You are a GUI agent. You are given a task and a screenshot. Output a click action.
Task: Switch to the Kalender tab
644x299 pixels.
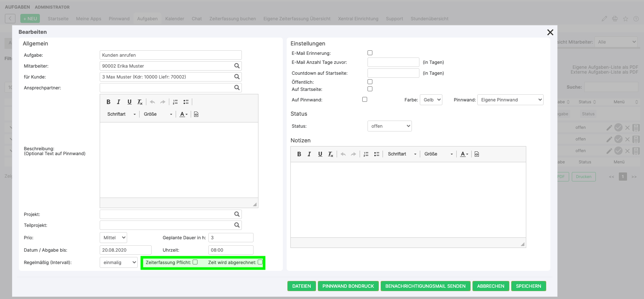click(175, 19)
